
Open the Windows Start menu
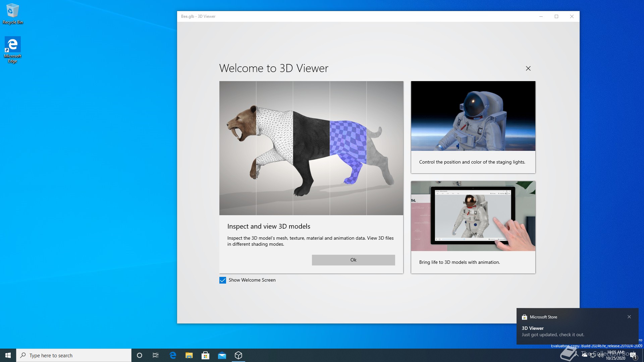tap(8, 355)
